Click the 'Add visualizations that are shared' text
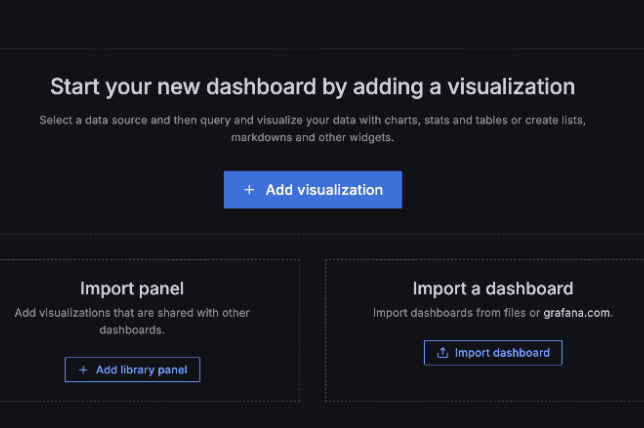 (x=132, y=313)
